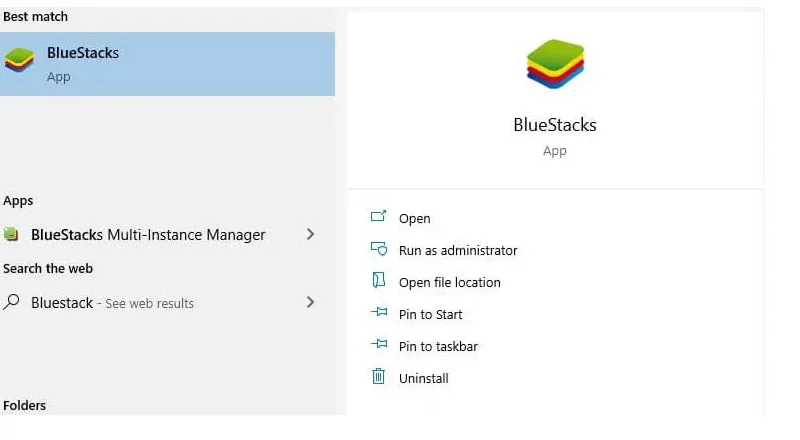Click the Uninstall trash can icon

[379, 376]
